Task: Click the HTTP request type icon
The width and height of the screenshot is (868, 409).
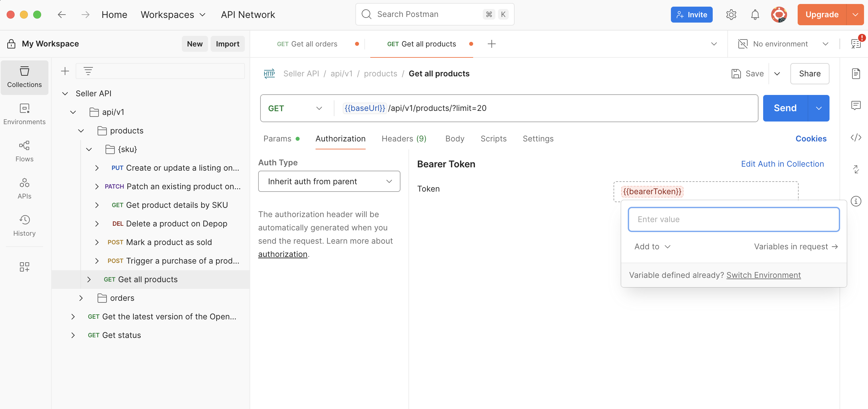Action: (269, 73)
